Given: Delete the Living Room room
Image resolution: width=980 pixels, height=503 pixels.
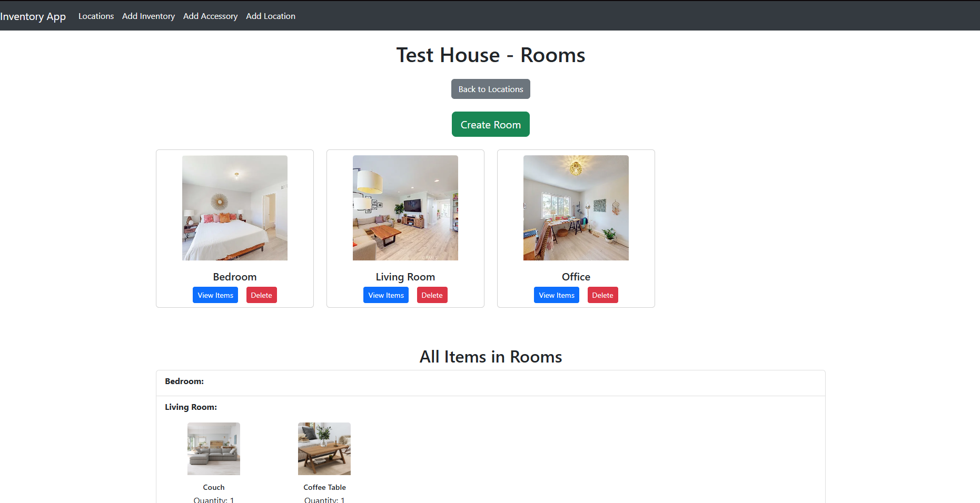Looking at the screenshot, I should pos(432,295).
